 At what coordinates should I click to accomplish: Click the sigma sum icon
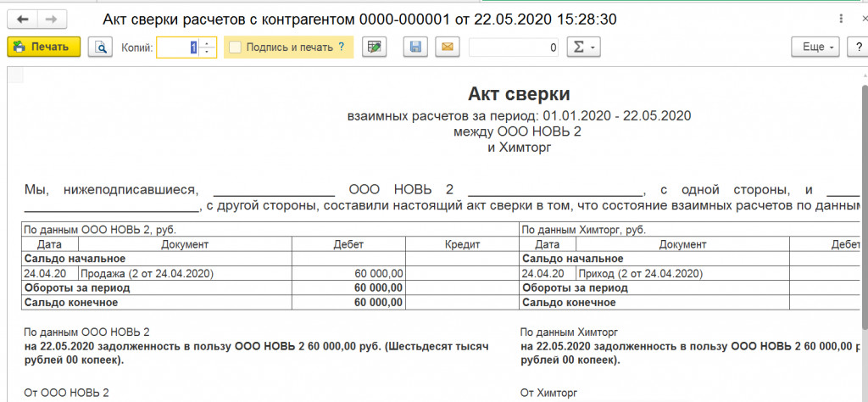point(578,47)
